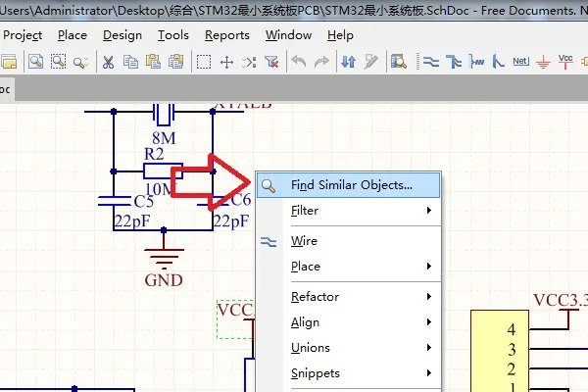Click the Cut scissors icon
This screenshot has width=588, height=392.
click(x=108, y=62)
